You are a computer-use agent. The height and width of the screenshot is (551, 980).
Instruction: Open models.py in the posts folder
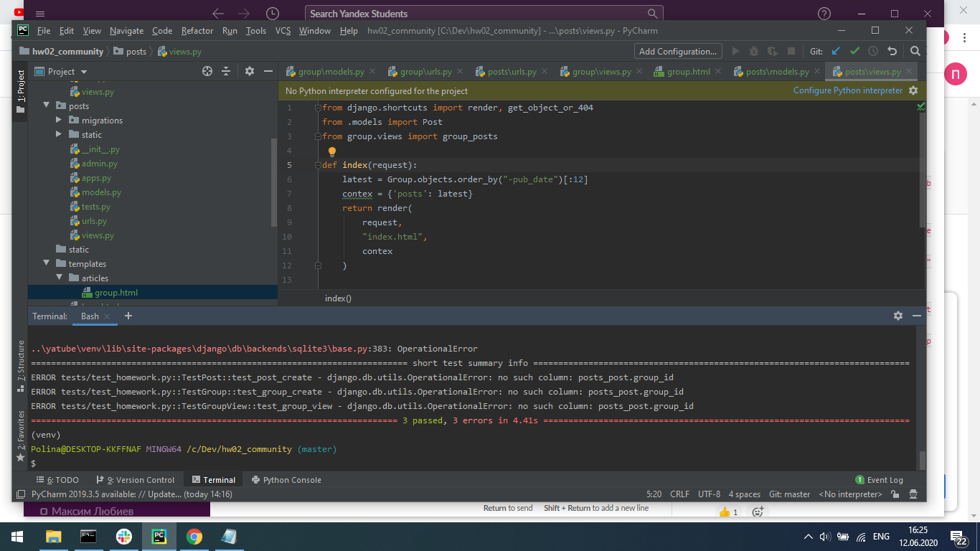tap(101, 192)
